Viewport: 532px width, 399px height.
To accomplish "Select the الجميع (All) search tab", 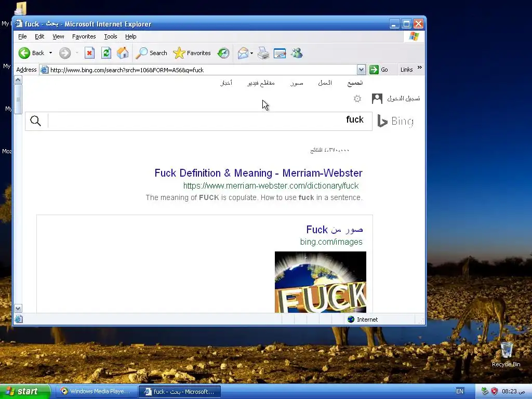I will tap(355, 83).
